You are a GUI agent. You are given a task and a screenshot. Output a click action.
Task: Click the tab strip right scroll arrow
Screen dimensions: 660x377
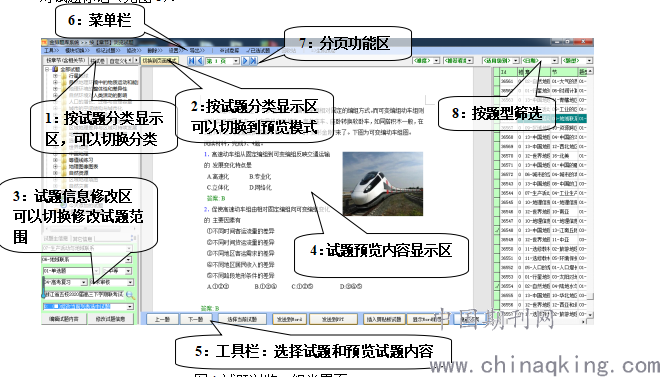coord(136,61)
